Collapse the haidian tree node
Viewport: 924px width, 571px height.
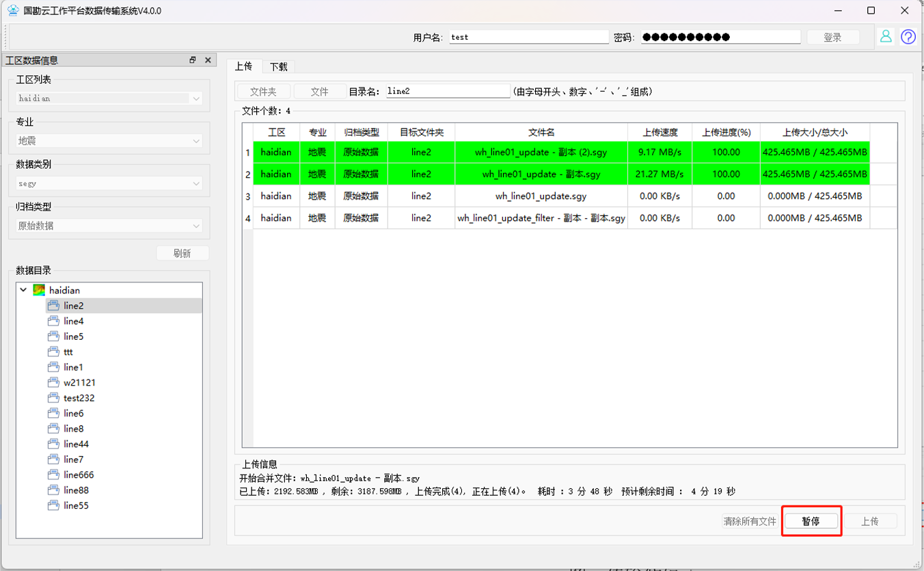23,290
